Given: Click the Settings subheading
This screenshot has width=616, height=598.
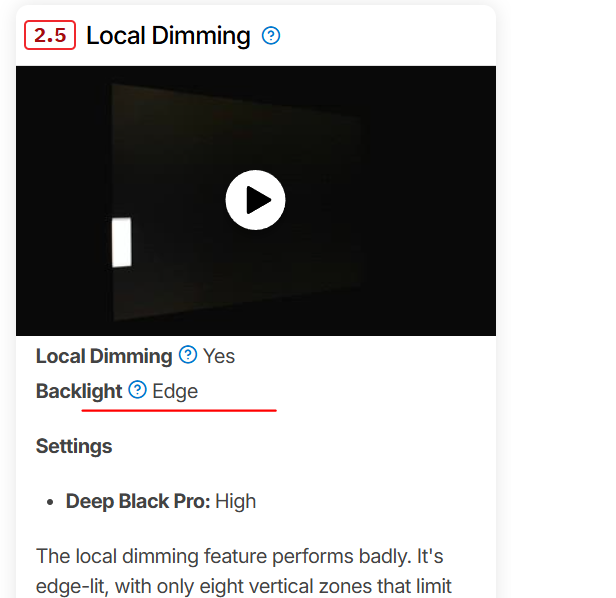Looking at the screenshot, I should click(x=74, y=446).
